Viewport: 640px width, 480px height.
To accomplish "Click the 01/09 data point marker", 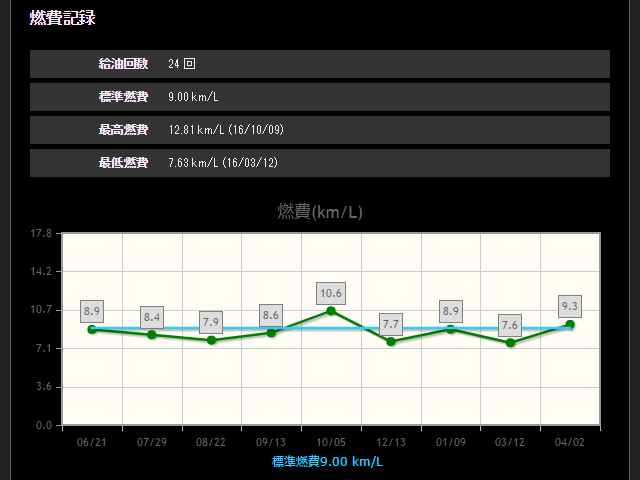I will point(450,329).
